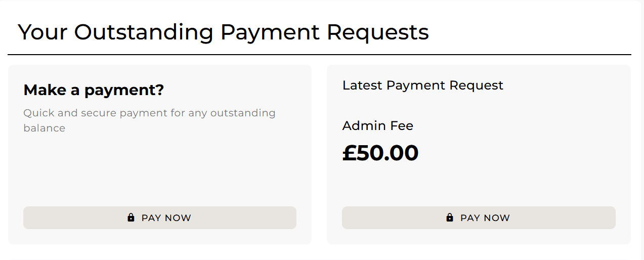Click the PAY NOW text in the left button

[166, 218]
